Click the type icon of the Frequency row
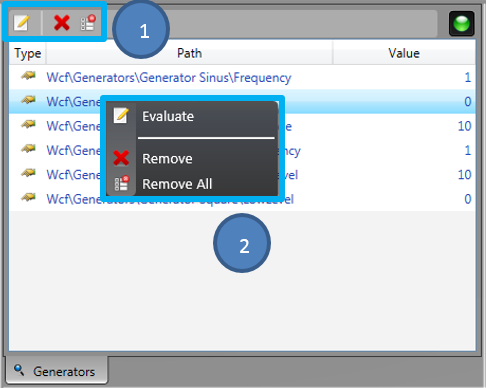The height and width of the screenshot is (388, 486). click(29, 76)
